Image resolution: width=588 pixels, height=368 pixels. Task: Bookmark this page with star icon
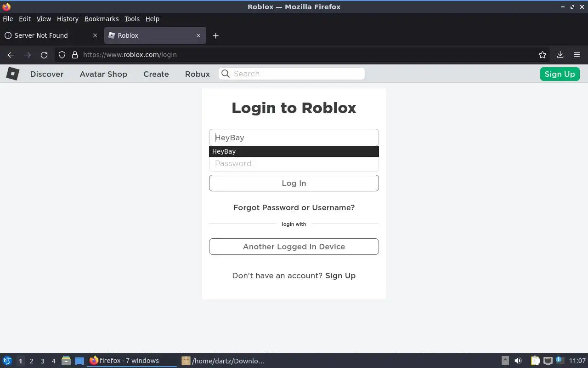coord(543,55)
